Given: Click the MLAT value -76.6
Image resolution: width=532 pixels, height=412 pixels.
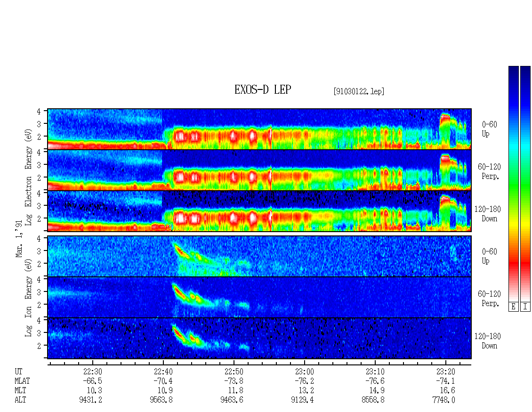Looking at the screenshot, I should click(x=375, y=381).
